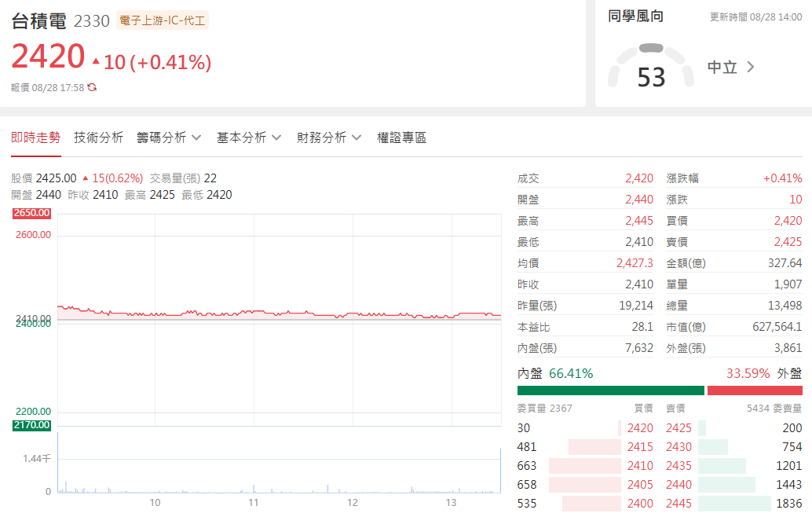Click the 台積電 stock name
This screenshot has width=812, height=517.
[38, 21]
